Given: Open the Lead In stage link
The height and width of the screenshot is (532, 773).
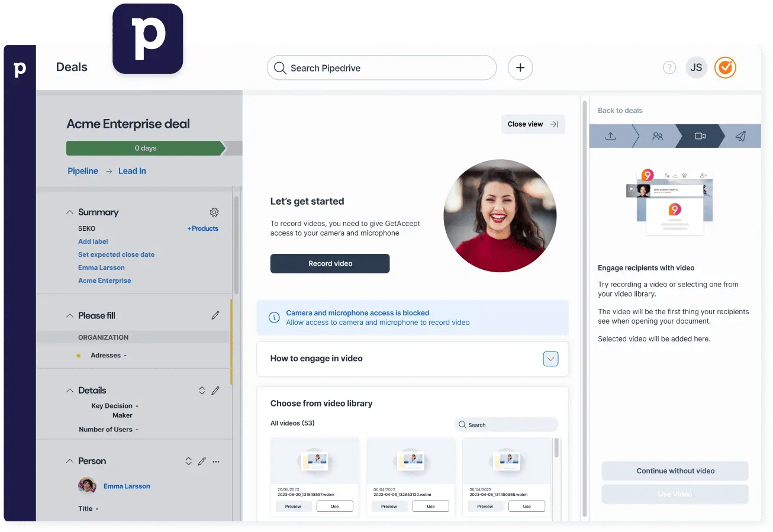Looking at the screenshot, I should [132, 171].
